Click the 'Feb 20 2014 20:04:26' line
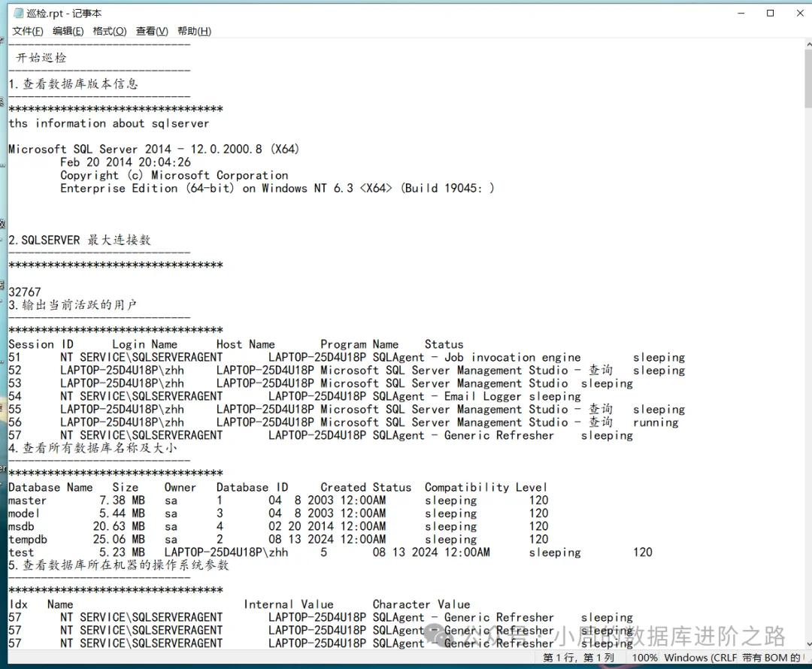The width and height of the screenshot is (812, 669). point(126,162)
